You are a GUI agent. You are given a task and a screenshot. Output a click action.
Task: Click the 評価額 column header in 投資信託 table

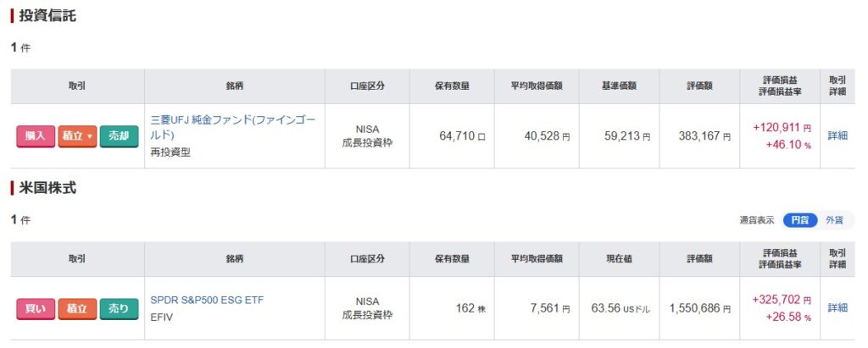(698, 86)
